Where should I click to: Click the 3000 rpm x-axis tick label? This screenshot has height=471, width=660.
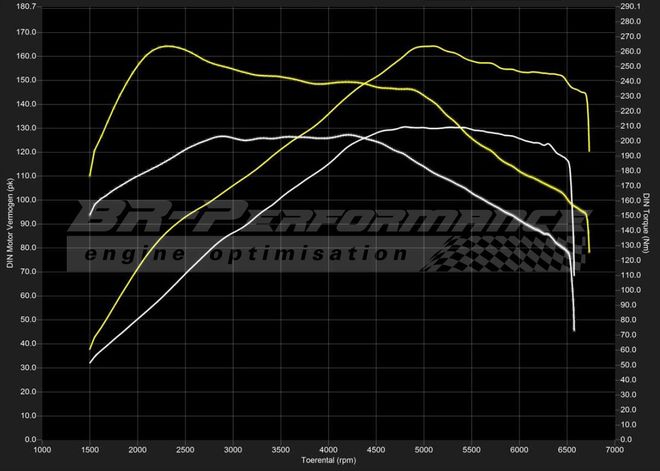click(x=233, y=451)
